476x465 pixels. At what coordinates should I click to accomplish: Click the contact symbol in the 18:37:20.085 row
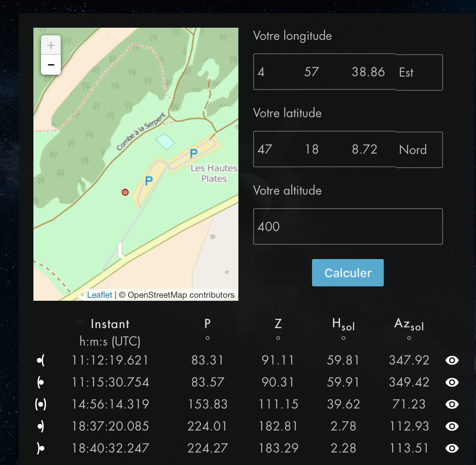click(41, 426)
